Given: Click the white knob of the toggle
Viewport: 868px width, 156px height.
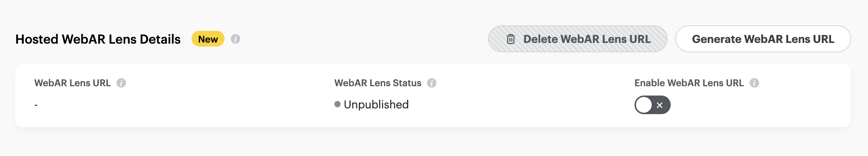Looking at the screenshot, I should point(644,105).
